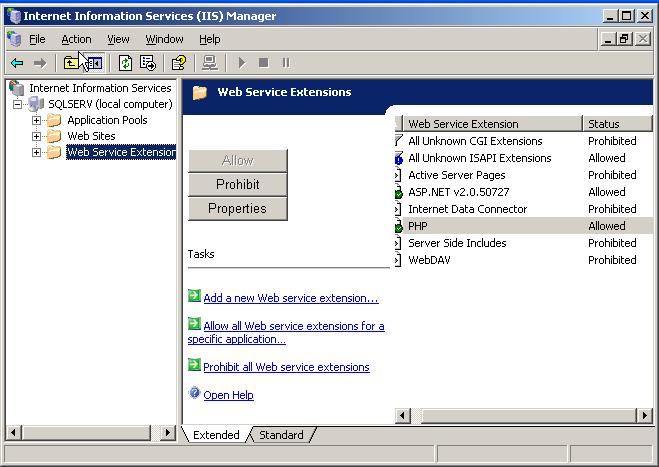
Task: Click extension list scrollbar right arrow
Action: coord(645,416)
